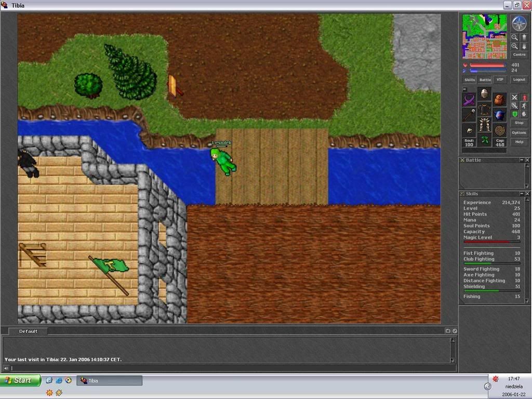Click the Windows Start button
Viewport: 532px width, 399px height.
[21, 380]
